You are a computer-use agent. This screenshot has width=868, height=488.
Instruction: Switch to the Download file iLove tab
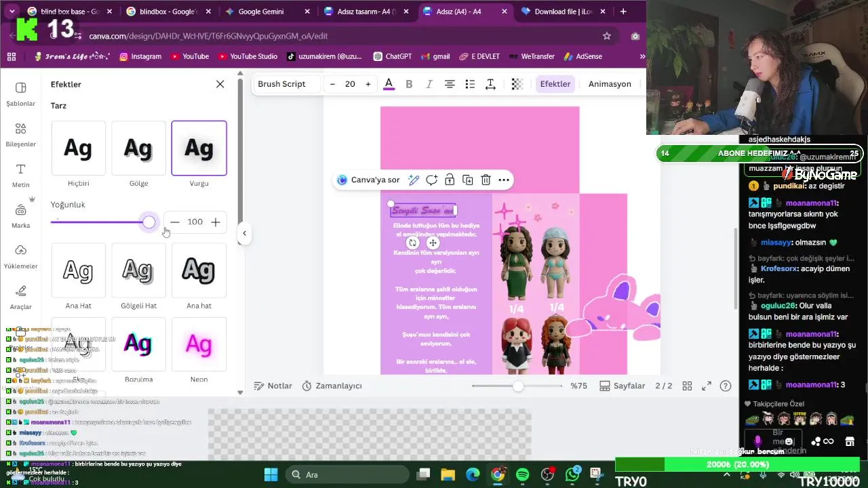point(563,12)
